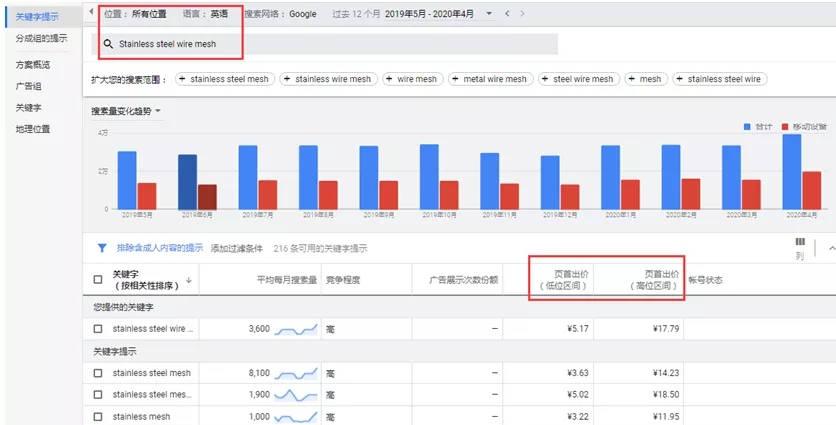Go to next date period arrow
836x425 pixels.
[x=522, y=14]
